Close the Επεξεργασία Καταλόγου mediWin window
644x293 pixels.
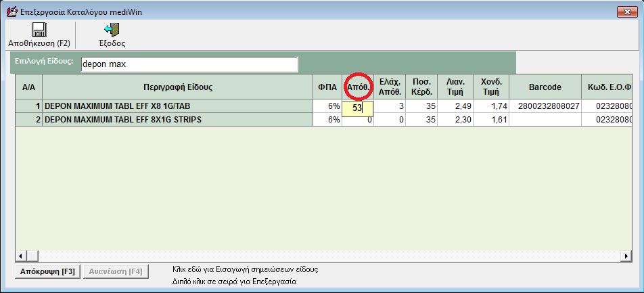(x=627, y=12)
